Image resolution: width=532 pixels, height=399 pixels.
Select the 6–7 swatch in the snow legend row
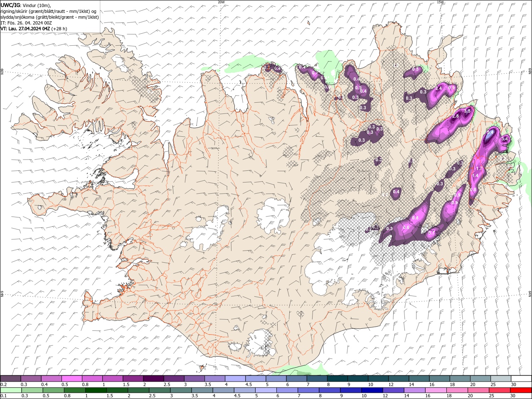point(296,378)
